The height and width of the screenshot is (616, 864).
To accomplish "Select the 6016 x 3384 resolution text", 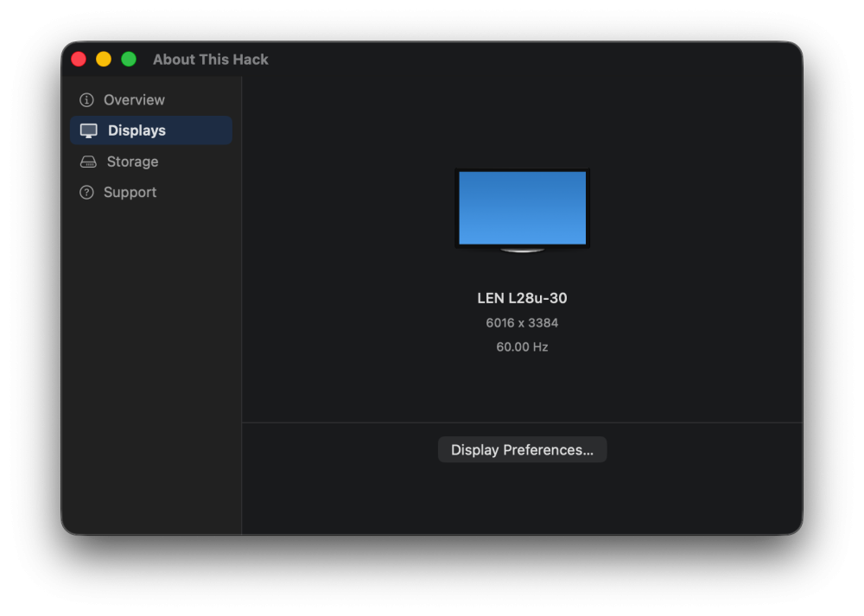I will (522, 323).
